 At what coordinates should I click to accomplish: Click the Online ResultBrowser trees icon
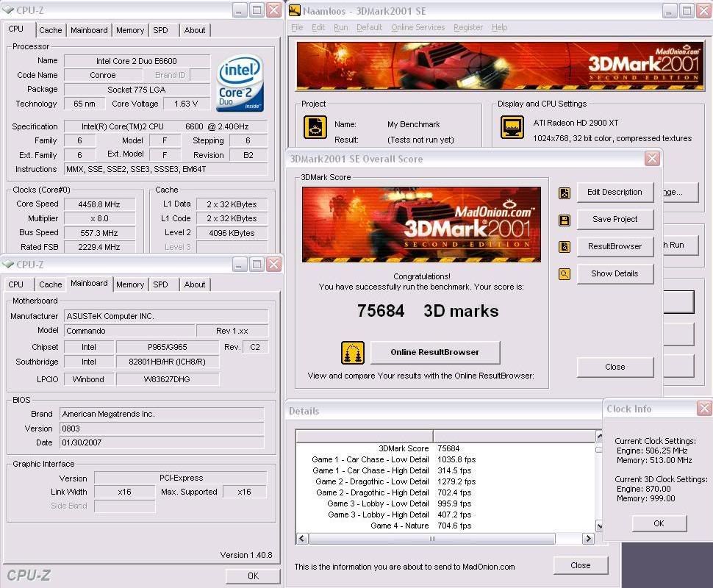pos(353,353)
